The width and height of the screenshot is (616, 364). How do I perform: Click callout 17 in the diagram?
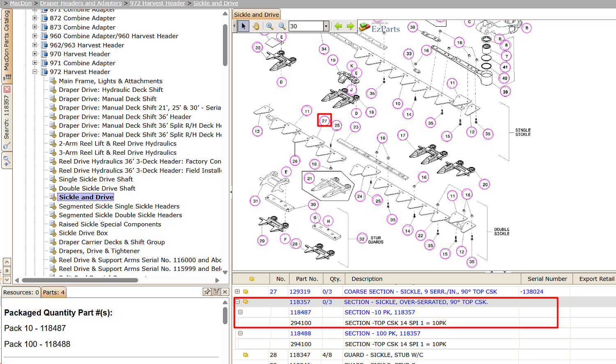[x=402, y=135]
